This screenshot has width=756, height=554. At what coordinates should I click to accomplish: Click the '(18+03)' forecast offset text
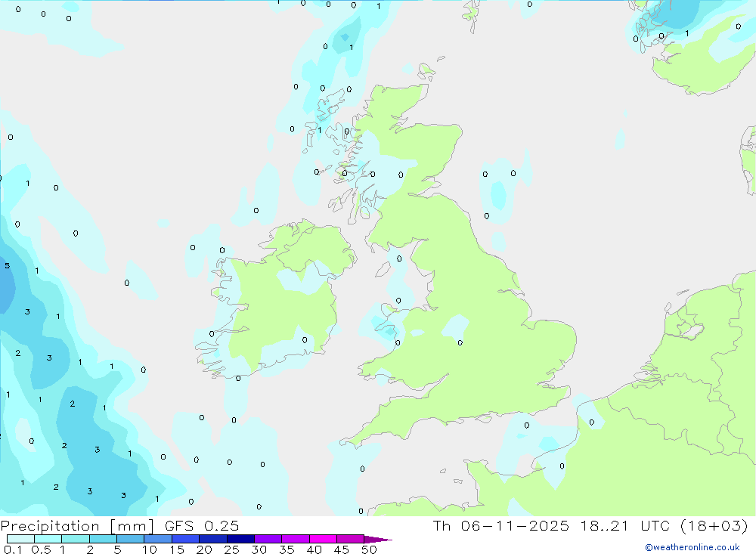(x=714, y=525)
